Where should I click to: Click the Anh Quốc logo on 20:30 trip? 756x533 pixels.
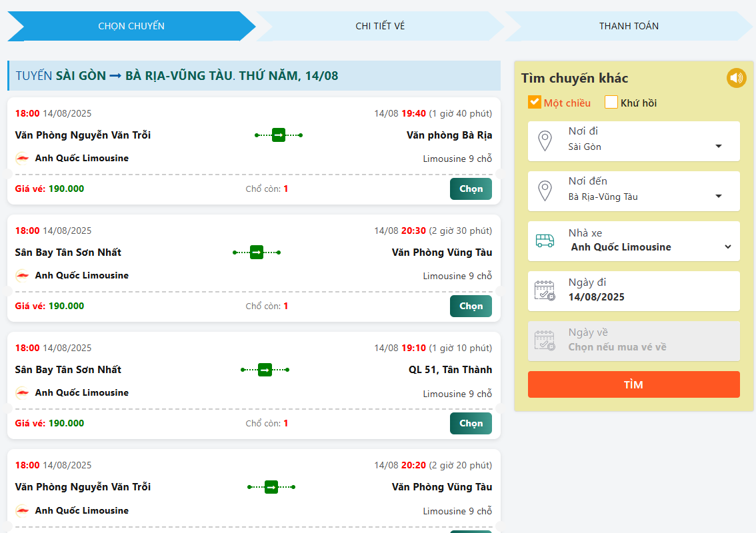[22, 276]
